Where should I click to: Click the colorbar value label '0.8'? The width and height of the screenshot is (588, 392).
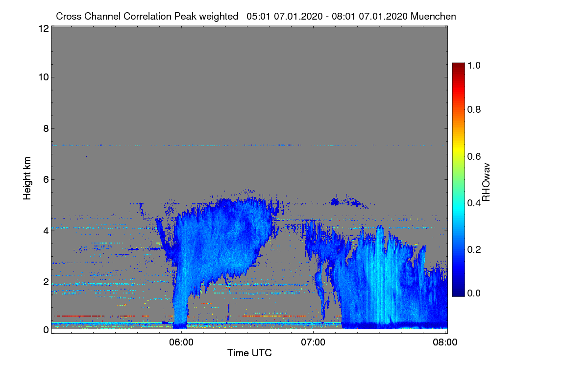[473, 109]
